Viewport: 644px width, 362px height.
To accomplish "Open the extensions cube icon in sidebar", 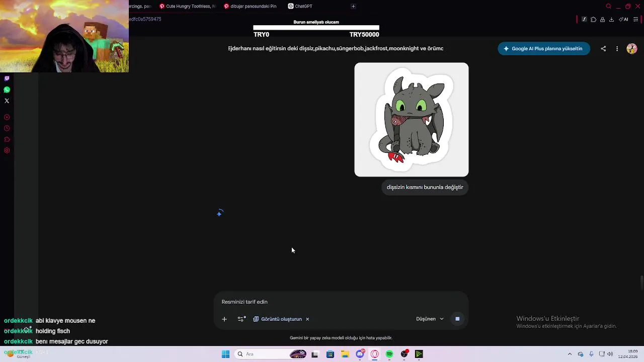I will tap(7, 139).
